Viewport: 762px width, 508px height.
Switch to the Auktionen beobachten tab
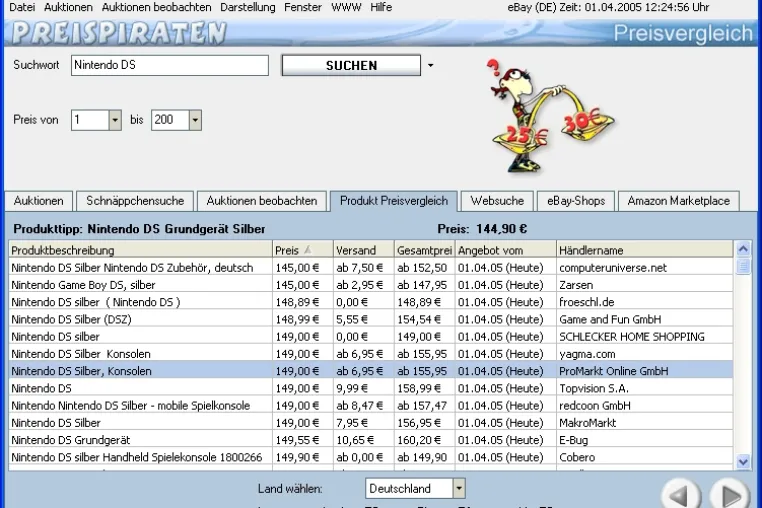pyautogui.click(x=261, y=201)
